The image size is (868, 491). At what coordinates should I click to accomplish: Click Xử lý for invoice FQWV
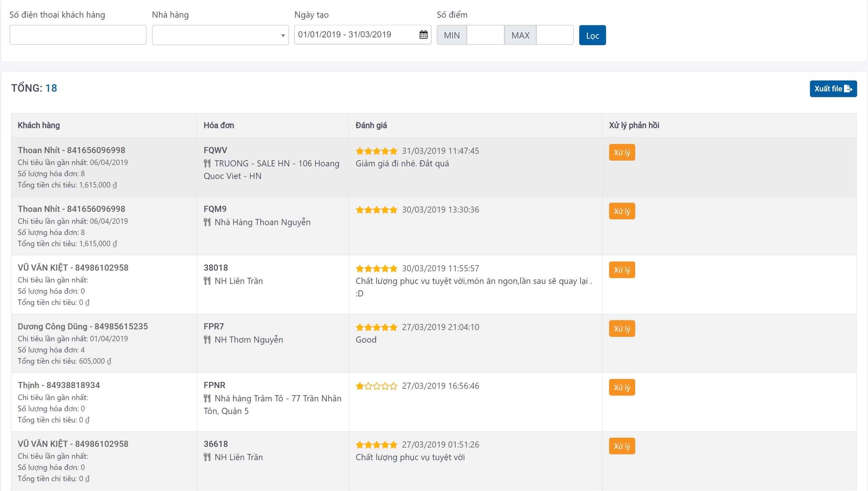[622, 152]
